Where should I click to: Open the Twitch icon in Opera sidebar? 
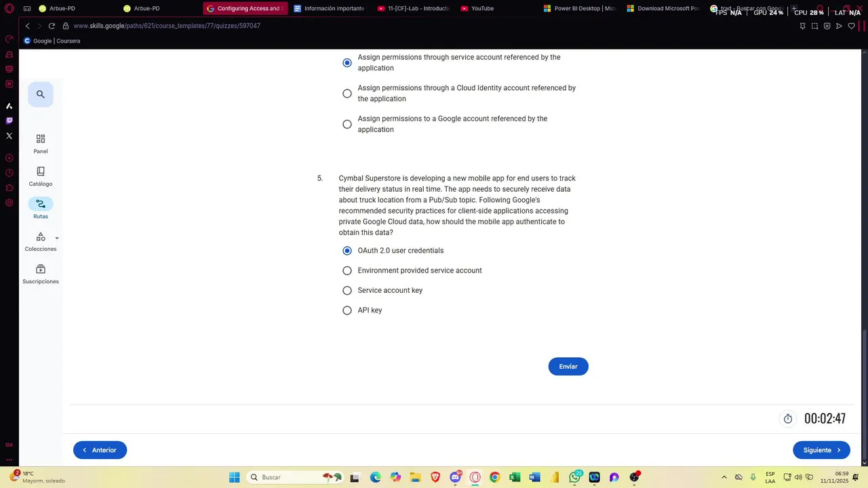(9, 121)
